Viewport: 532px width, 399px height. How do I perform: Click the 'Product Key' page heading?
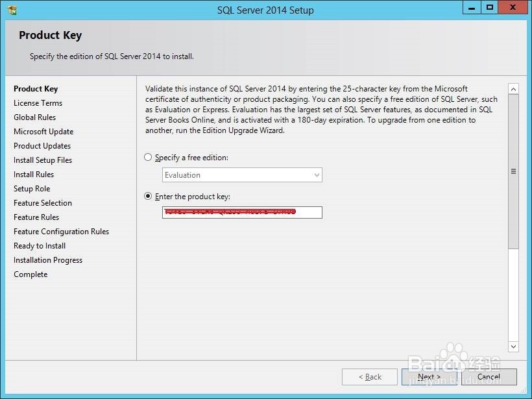tap(50, 35)
